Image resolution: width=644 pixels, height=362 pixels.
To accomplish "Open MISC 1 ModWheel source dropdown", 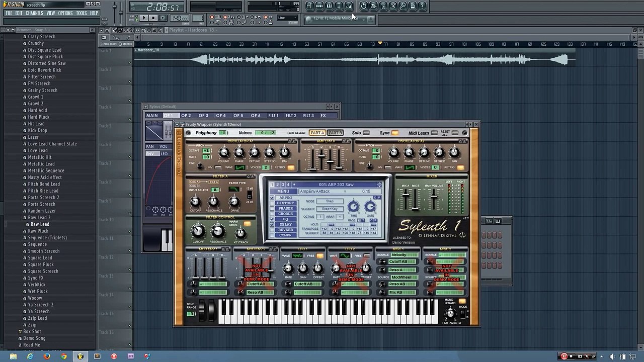I will [404, 277].
